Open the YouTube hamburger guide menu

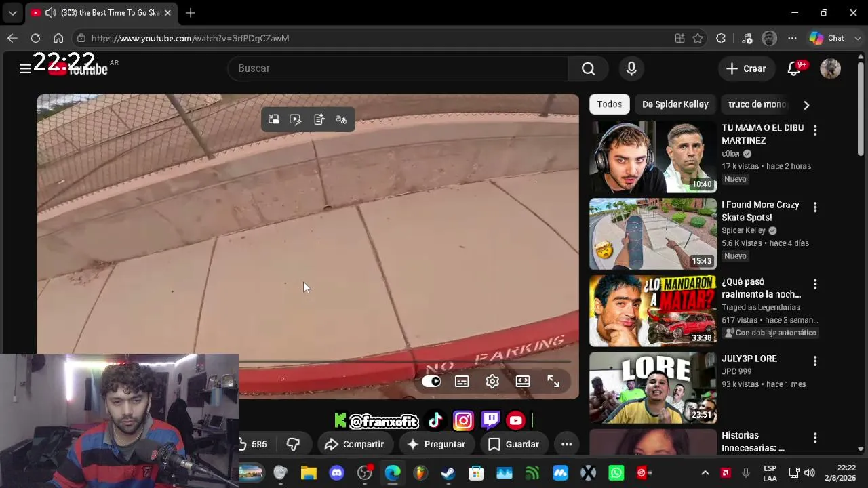coord(25,68)
